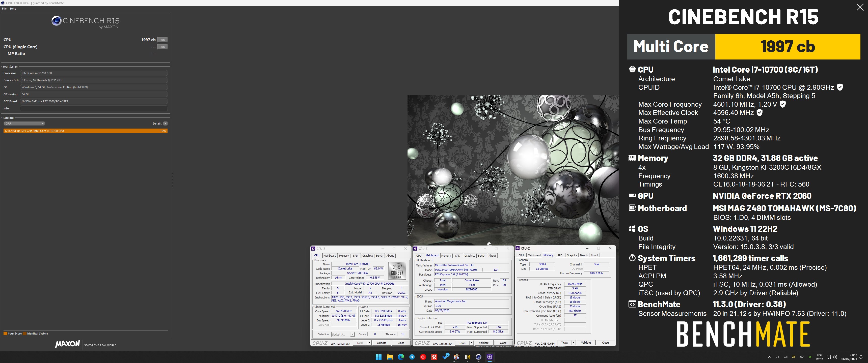Open BenchMate BM icon on taskbar

coord(467,357)
